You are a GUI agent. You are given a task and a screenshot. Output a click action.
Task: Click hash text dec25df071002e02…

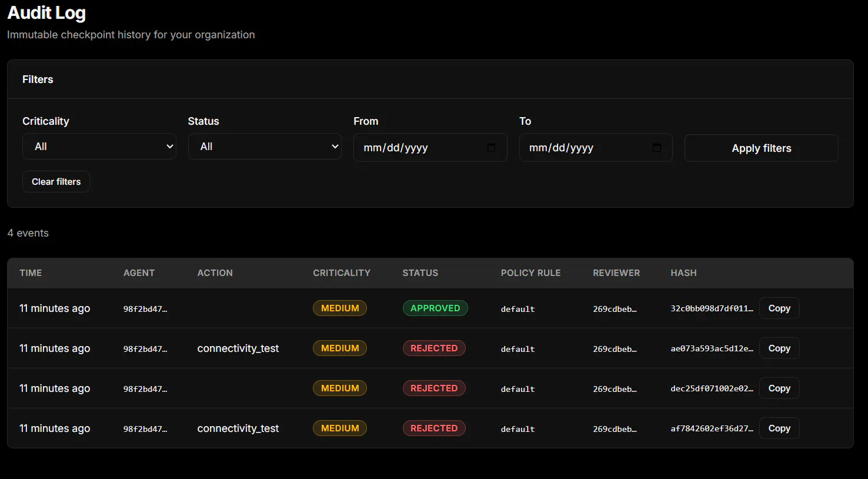(x=712, y=388)
